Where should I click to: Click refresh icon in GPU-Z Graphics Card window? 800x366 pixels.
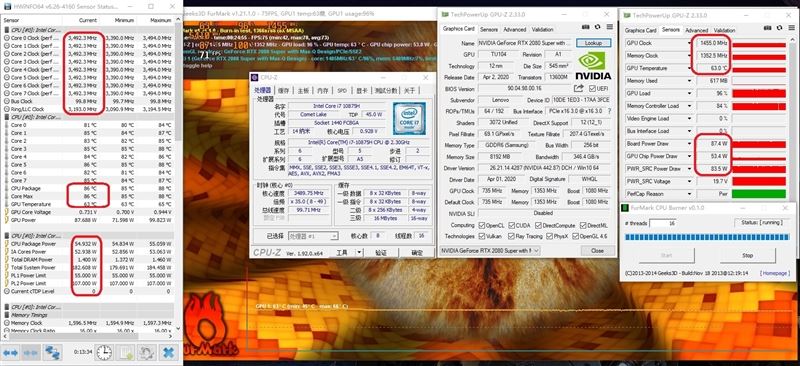click(x=596, y=27)
